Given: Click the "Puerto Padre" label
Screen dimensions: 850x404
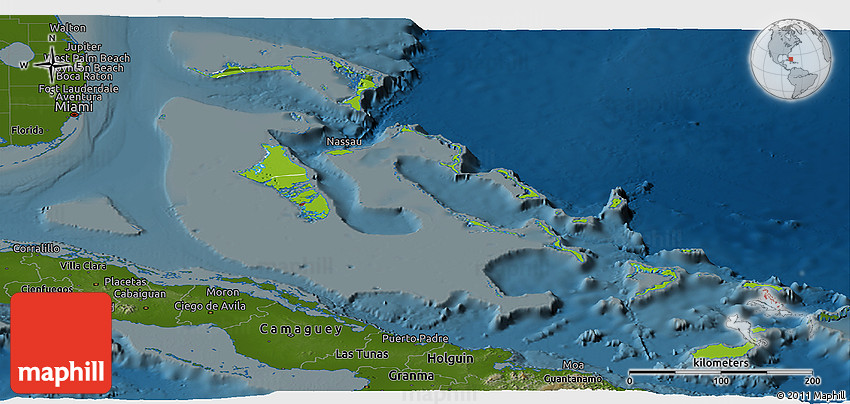Looking at the screenshot, I should point(415,338).
